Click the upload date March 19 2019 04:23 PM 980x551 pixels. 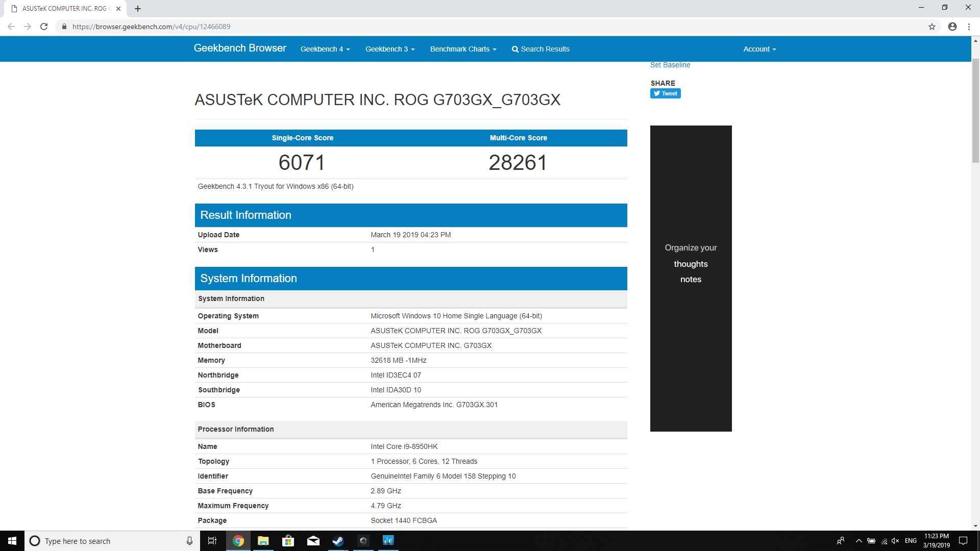[x=411, y=235]
